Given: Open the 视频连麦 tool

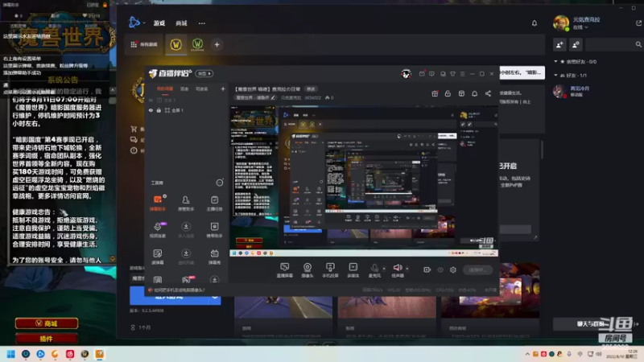Looking at the screenshot, I should 158,230.
